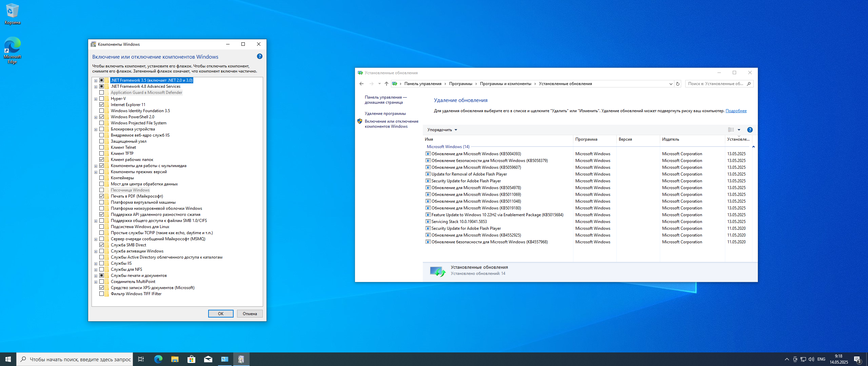The image size is (868, 366).
Task: Click the Установленные обновления details pane icon
Action: 437,271
